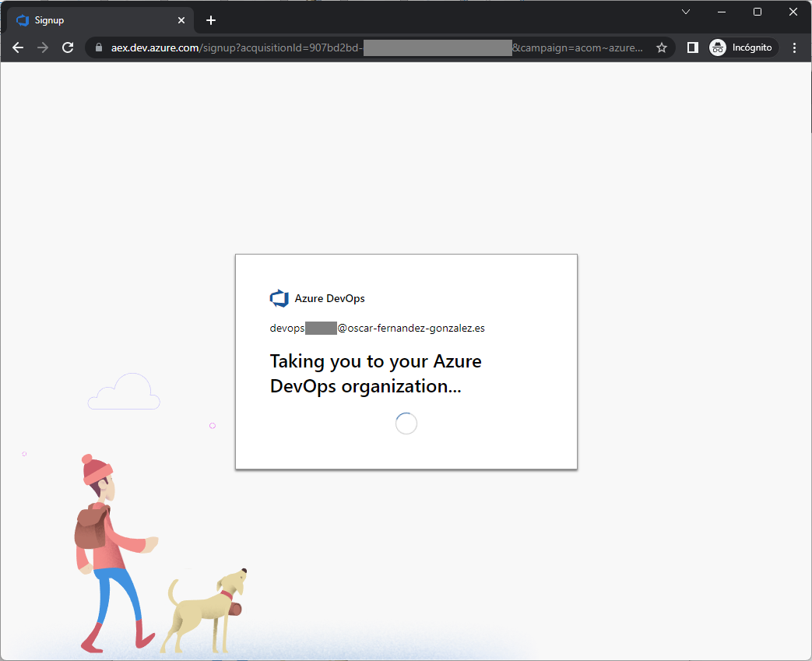Open a new browser tab
Screen dimensions: 812x661
point(210,20)
